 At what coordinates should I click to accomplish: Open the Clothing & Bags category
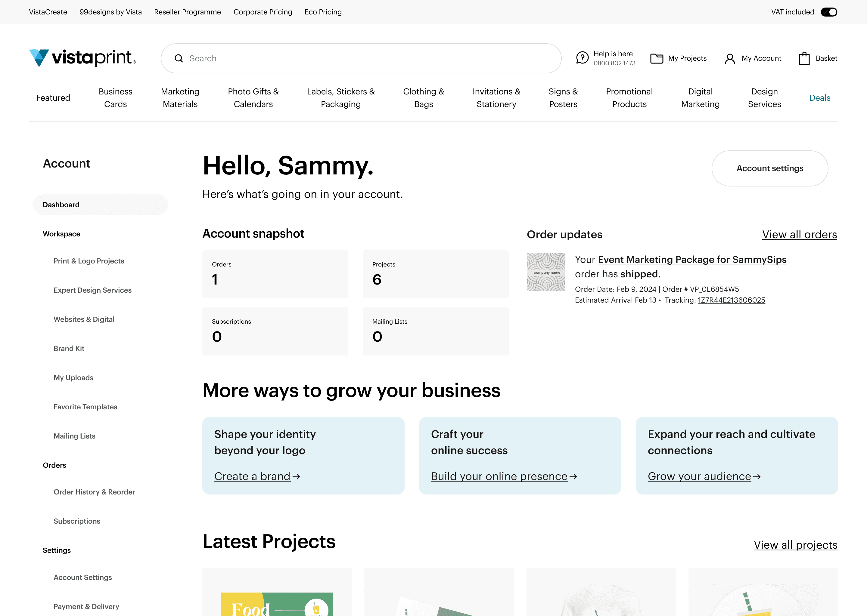(423, 97)
